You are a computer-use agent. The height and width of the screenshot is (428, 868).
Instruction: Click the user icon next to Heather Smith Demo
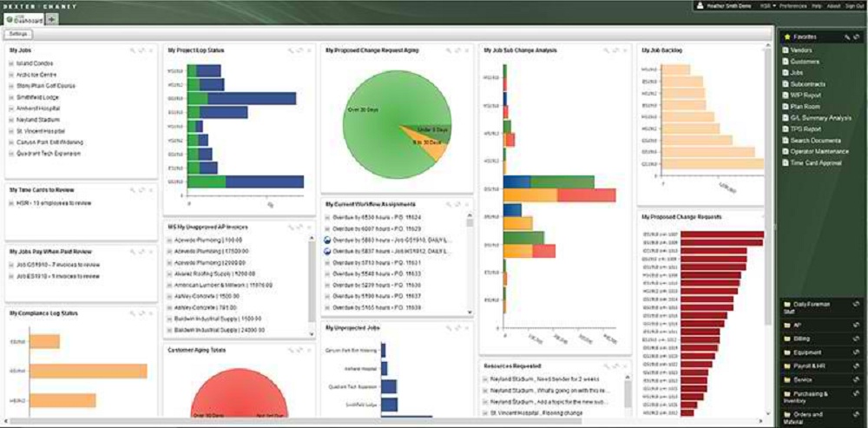(700, 6)
